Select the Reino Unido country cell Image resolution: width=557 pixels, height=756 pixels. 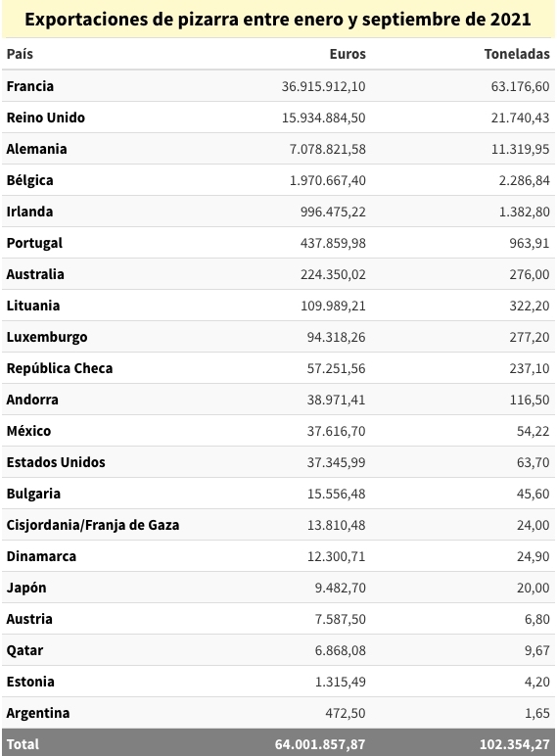pos(46,118)
